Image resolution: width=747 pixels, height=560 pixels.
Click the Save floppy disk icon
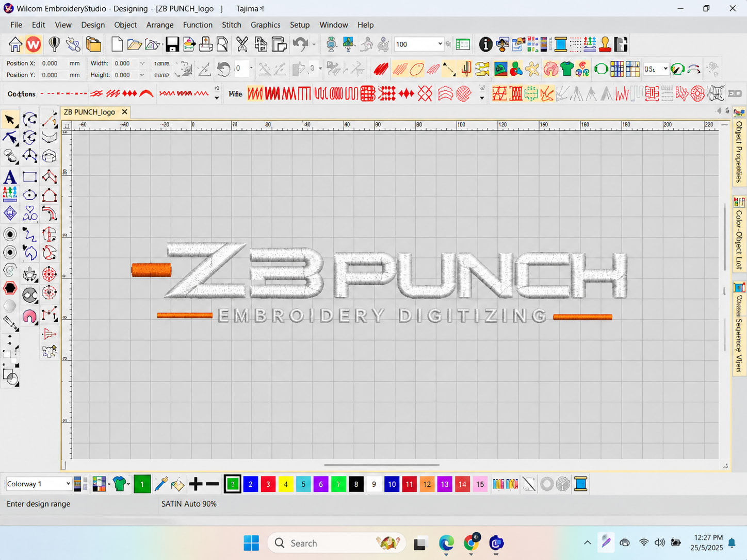tap(172, 44)
